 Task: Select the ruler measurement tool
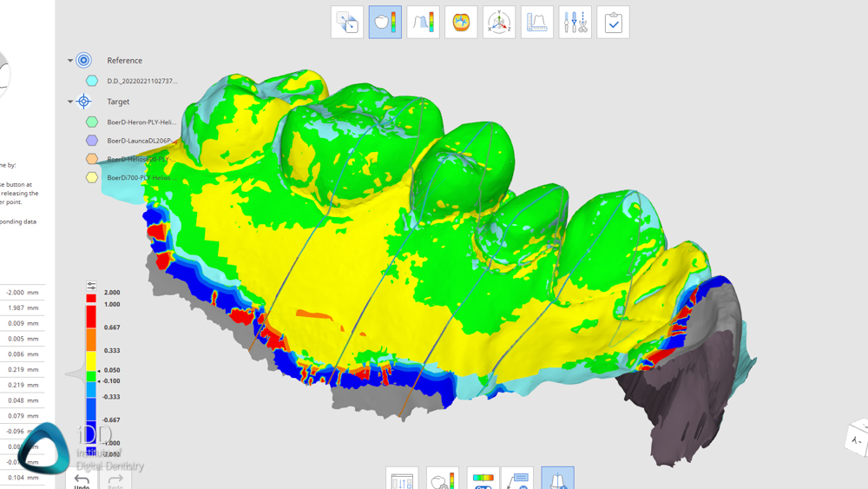click(537, 23)
